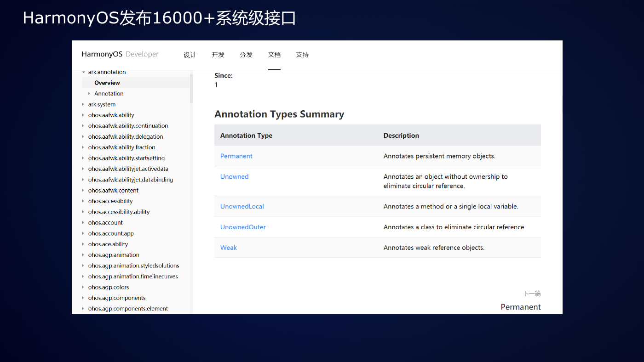Expand ohos.aafwk.ability.startsetting arrow

pos(83,158)
